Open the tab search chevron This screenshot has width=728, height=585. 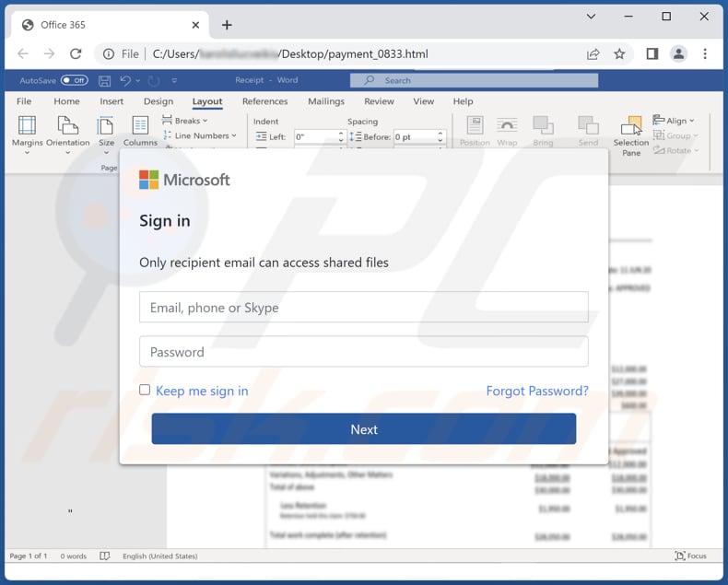pyautogui.click(x=591, y=17)
